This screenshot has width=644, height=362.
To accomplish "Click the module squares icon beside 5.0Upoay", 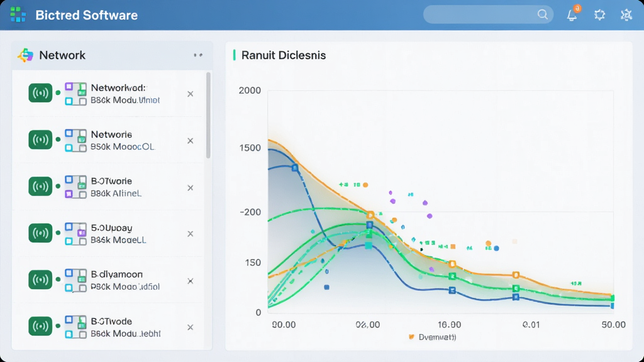I will point(75,234).
